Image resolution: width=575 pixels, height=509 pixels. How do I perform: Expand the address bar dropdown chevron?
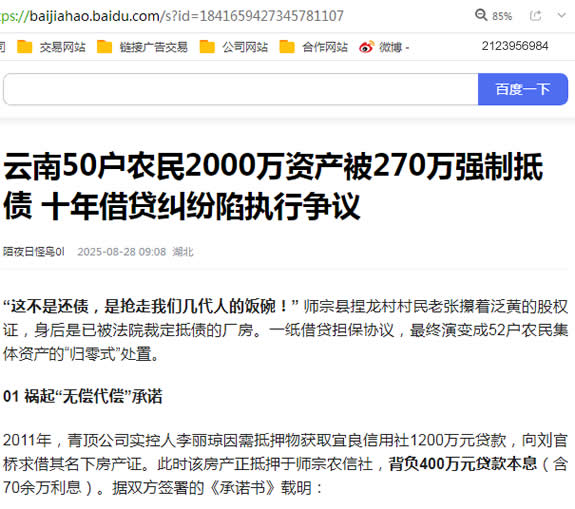click(561, 15)
